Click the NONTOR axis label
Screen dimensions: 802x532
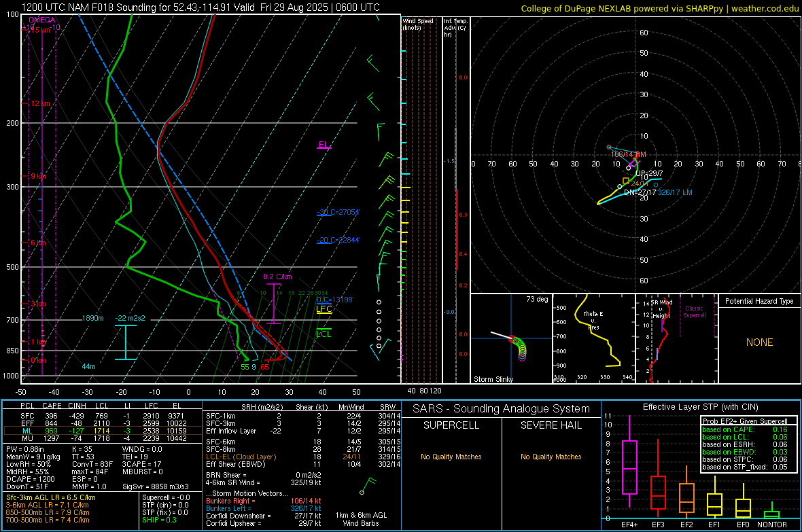[x=772, y=525]
